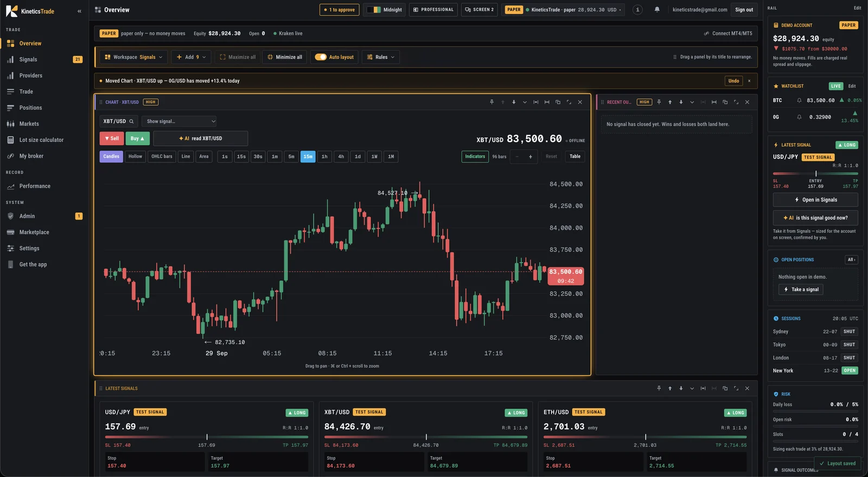Fullscreen the Latest Signals panel
Image resolution: width=868 pixels, height=477 pixels.
[736, 388]
